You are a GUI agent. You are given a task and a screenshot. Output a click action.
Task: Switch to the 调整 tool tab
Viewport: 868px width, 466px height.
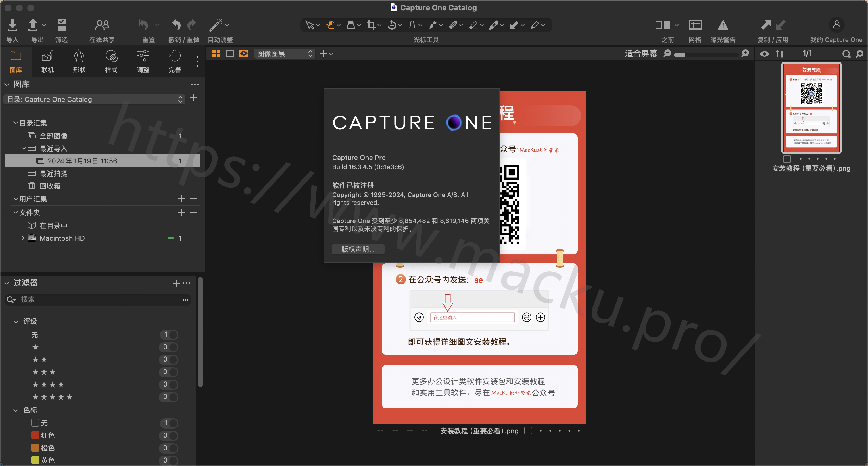coord(143,62)
